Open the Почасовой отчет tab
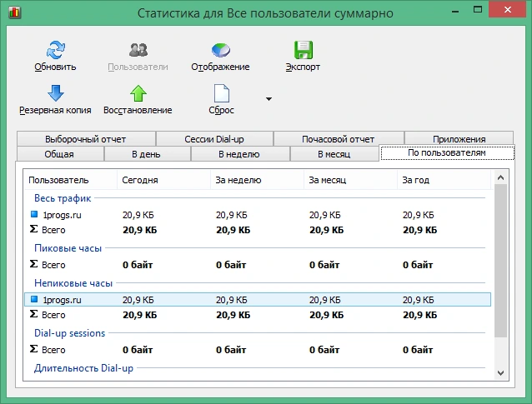 coord(339,139)
